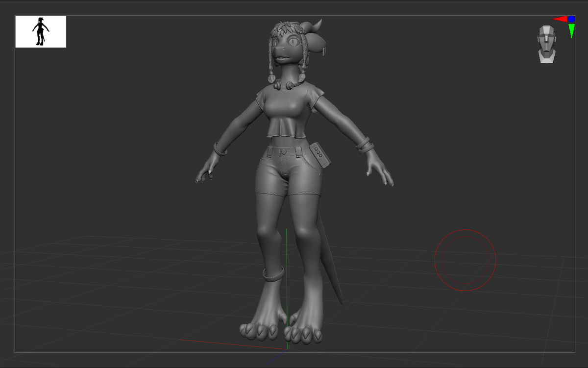Click the anklet ring on the character's leg
The image size is (588, 368).
click(273, 274)
